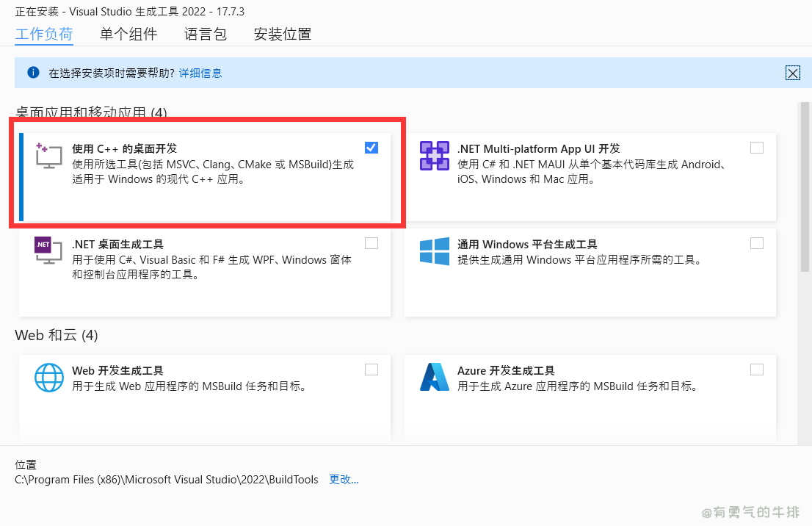
Task: Go to the 安装位置 tab
Action: (283, 34)
